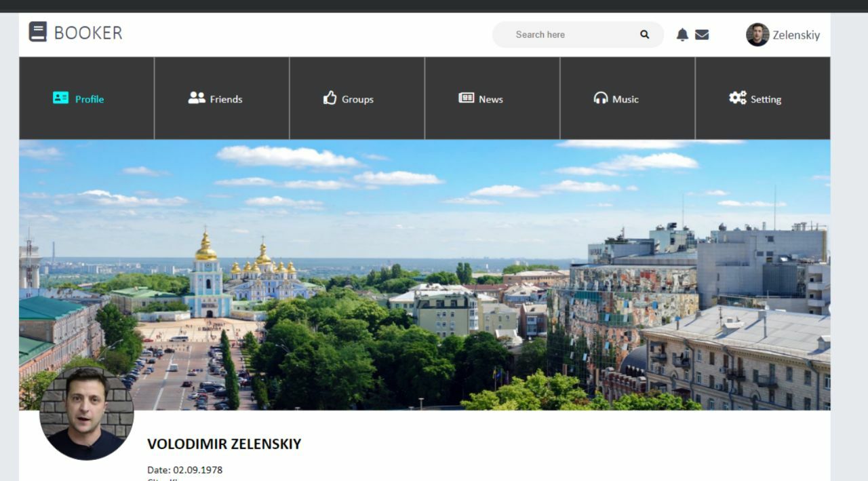Click the Zelenskiy username in header
The image size is (868, 481).
pos(796,35)
